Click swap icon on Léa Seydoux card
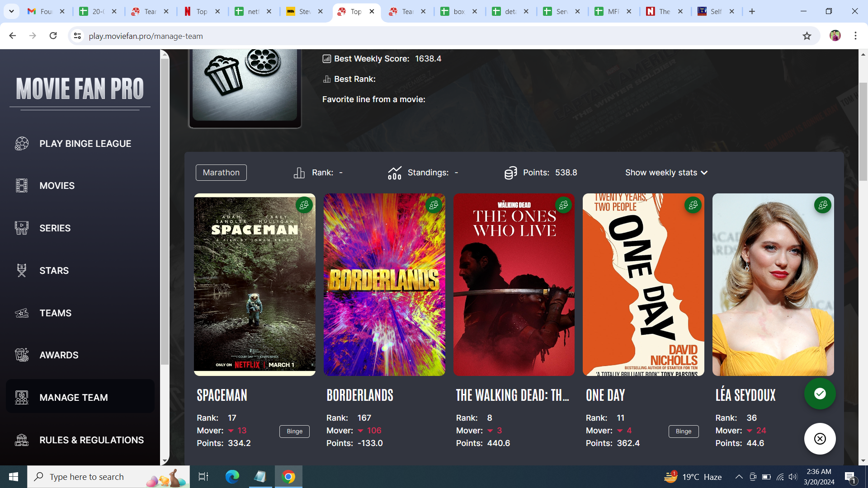 (x=823, y=205)
